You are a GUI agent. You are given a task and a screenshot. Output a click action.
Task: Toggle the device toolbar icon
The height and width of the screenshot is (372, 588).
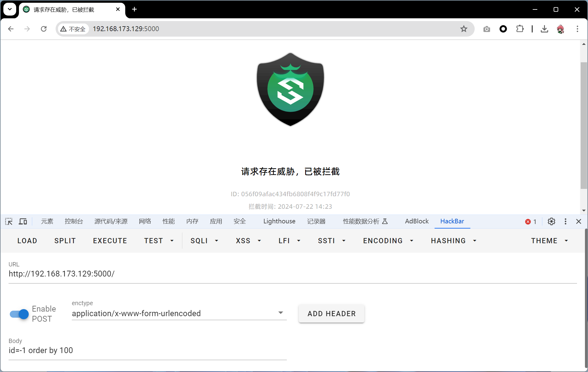pyautogui.click(x=23, y=222)
